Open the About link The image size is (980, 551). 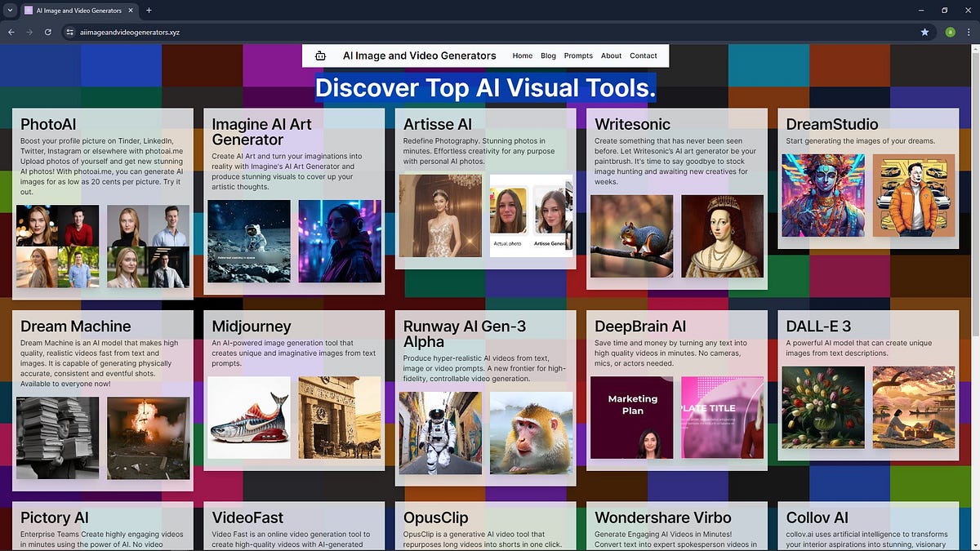click(611, 56)
